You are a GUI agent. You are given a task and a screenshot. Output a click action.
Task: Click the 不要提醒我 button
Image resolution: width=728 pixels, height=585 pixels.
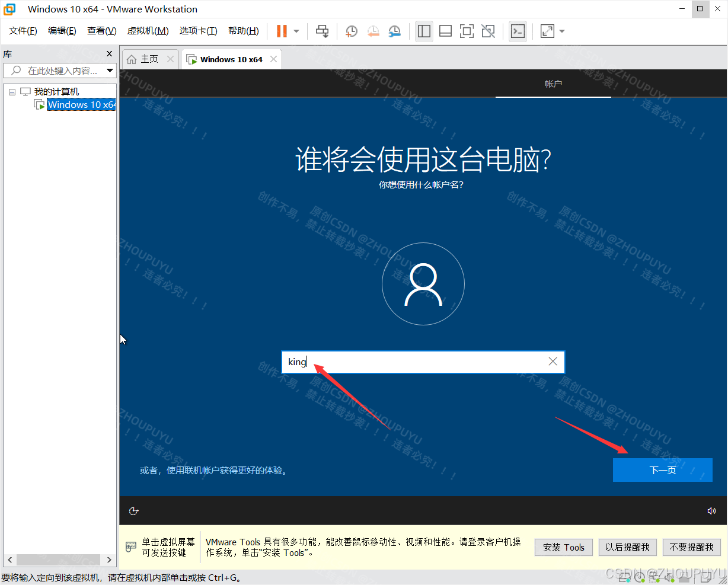[x=692, y=548]
